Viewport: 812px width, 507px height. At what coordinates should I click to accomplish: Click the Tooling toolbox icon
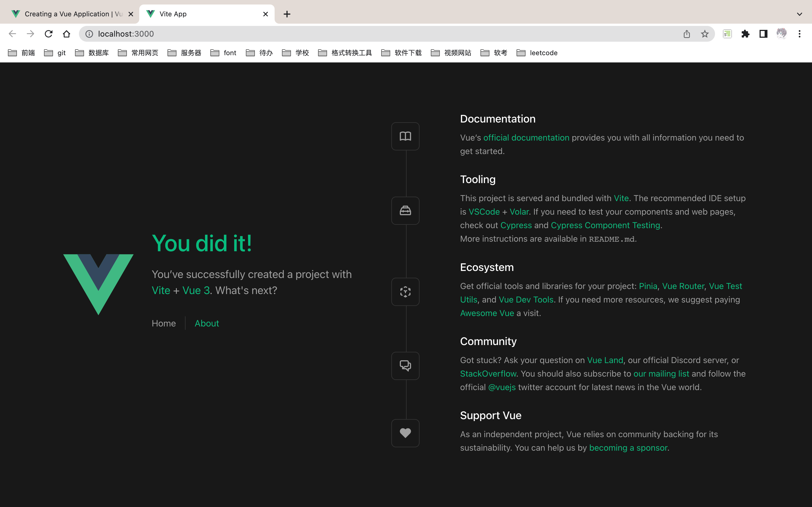[x=405, y=211]
